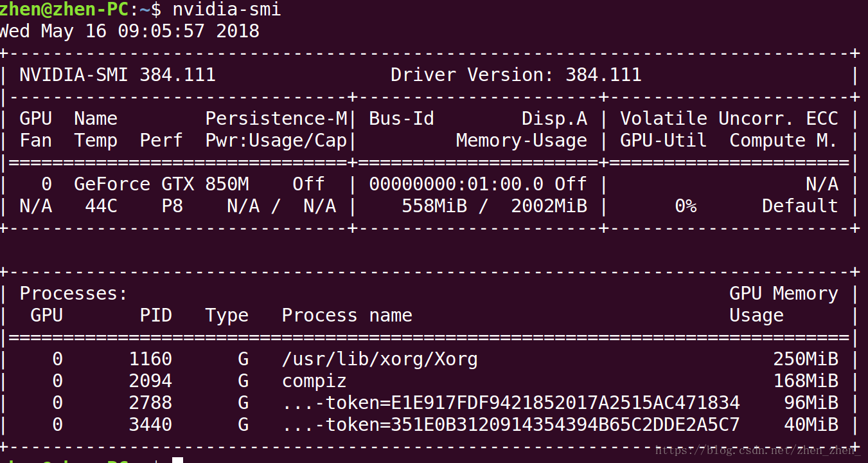Click the PID '2788'
The height and width of the screenshot is (463, 868).
150,403
